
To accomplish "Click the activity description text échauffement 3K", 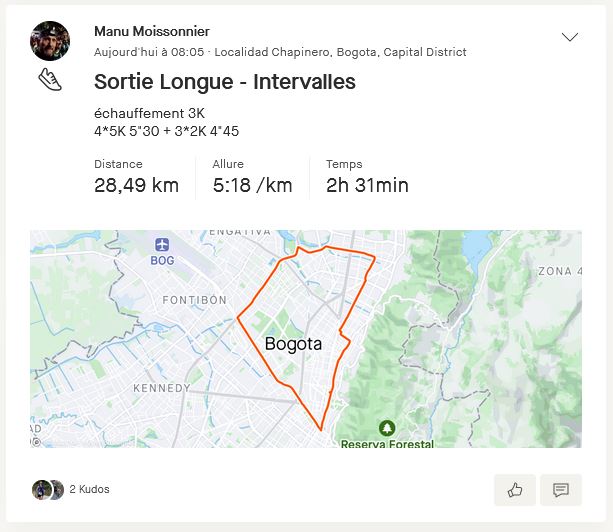I will pos(149,113).
